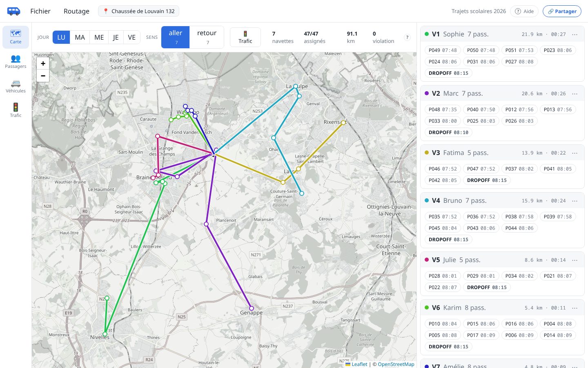
Task: Select the JE day
Action: click(x=116, y=37)
